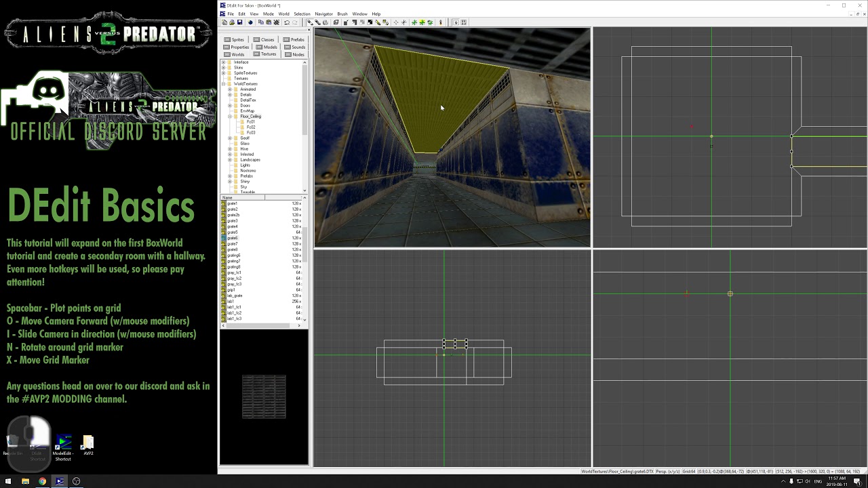
Task: Select the grating7 texture row
Action: coord(262,261)
